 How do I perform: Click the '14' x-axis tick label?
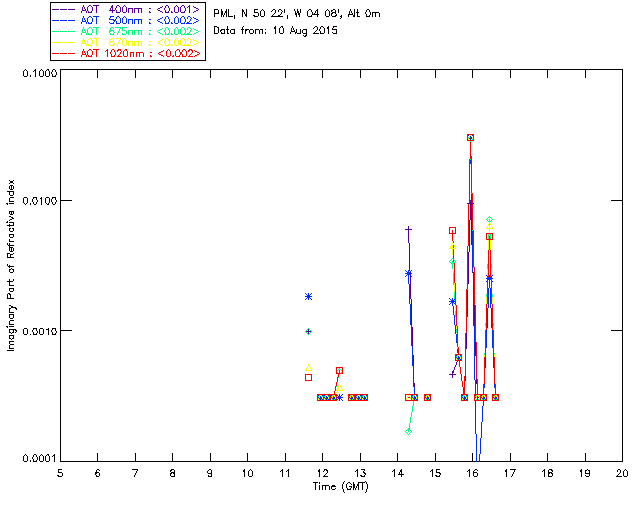pos(398,473)
